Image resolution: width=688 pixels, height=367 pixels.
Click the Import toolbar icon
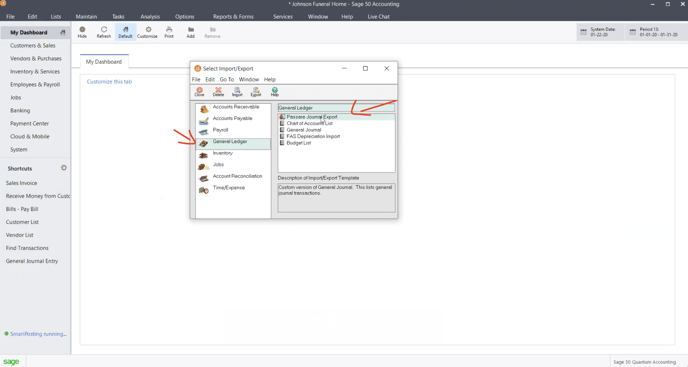tap(237, 91)
